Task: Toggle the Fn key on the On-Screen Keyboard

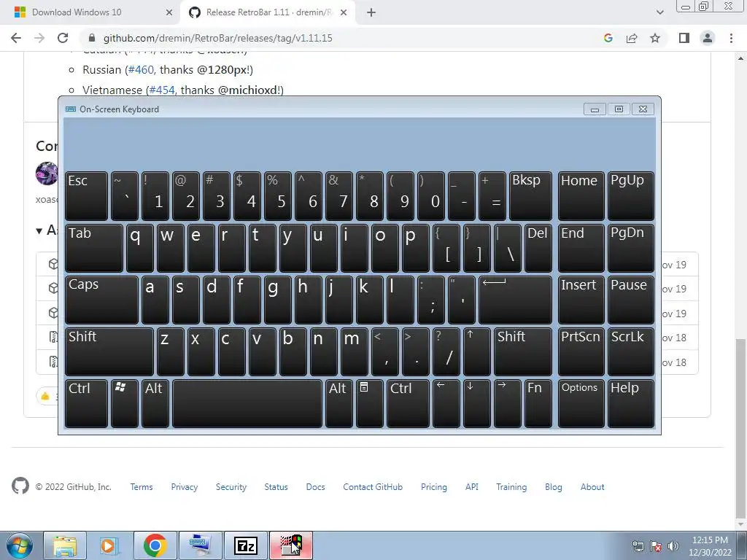Action: [538, 403]
